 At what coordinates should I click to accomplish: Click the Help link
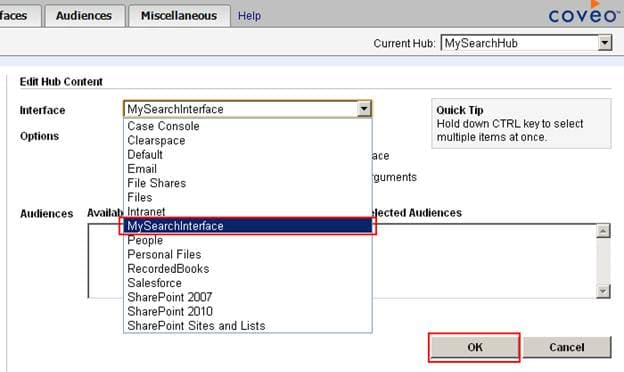[249, 16]
